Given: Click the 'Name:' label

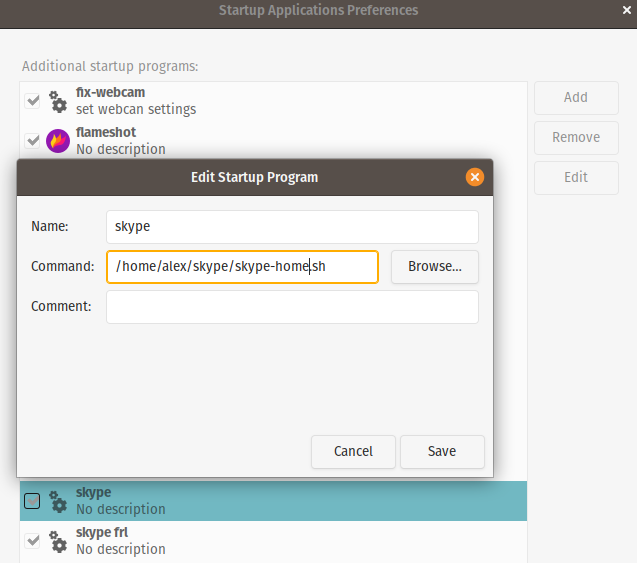Looking at the screenshot, I should (x=50, y=226).
